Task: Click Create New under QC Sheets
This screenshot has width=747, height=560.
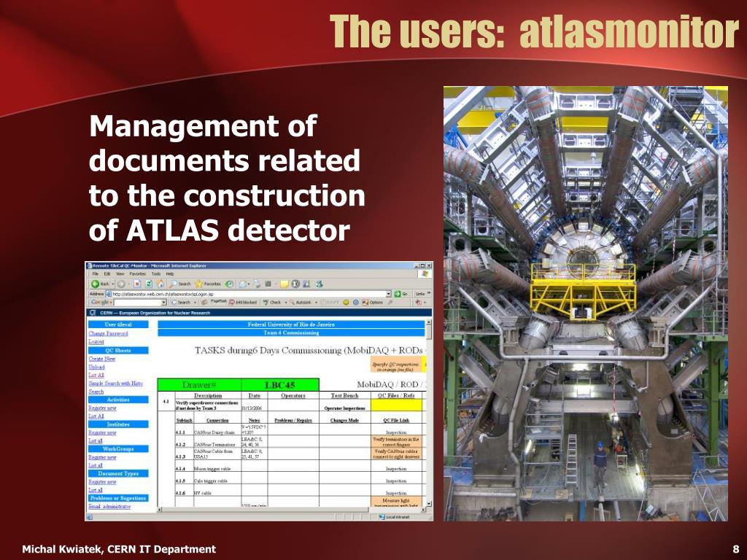Action: [102, 359]
